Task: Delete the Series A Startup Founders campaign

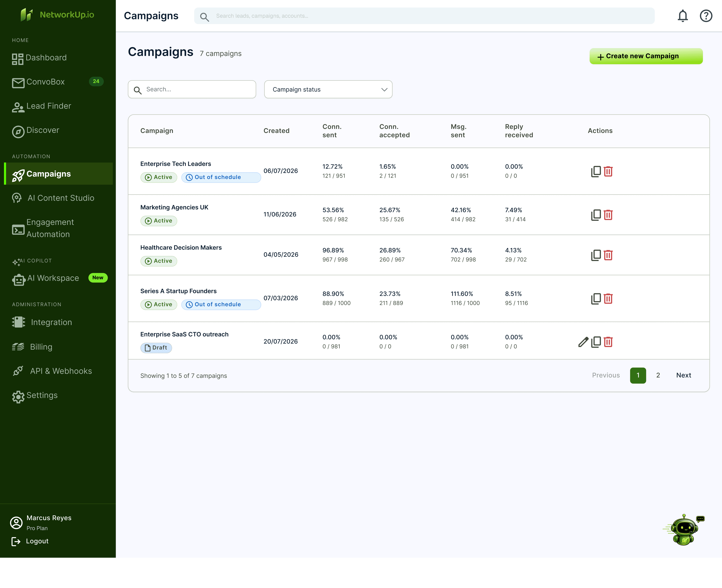Action: click(x=608, y=298)
